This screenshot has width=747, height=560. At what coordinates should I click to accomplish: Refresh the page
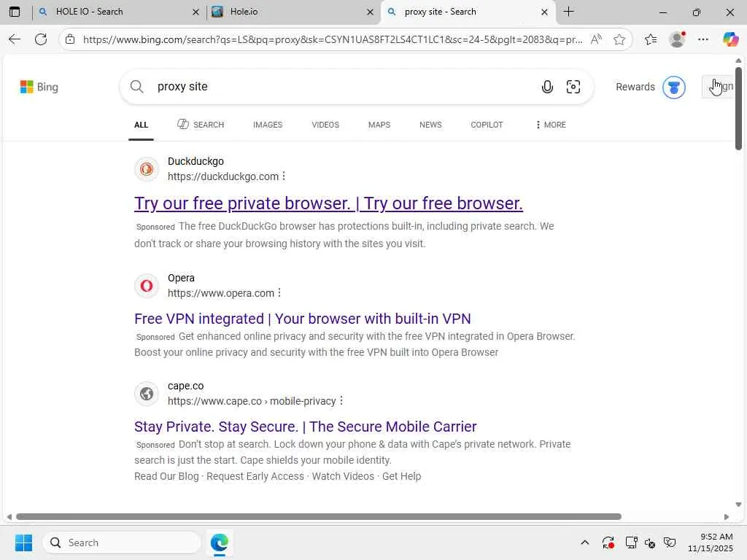pos(41,39)
